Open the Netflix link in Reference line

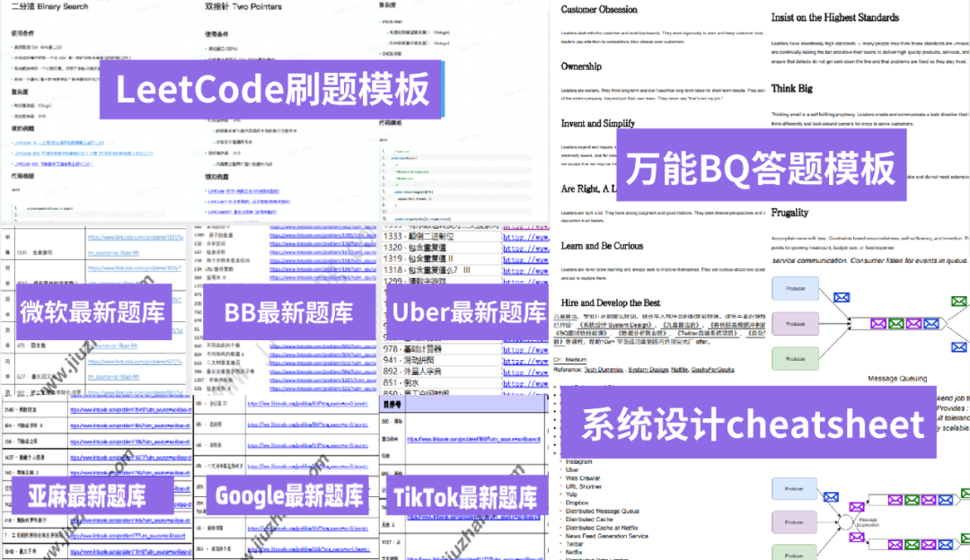tap(680, 370)
